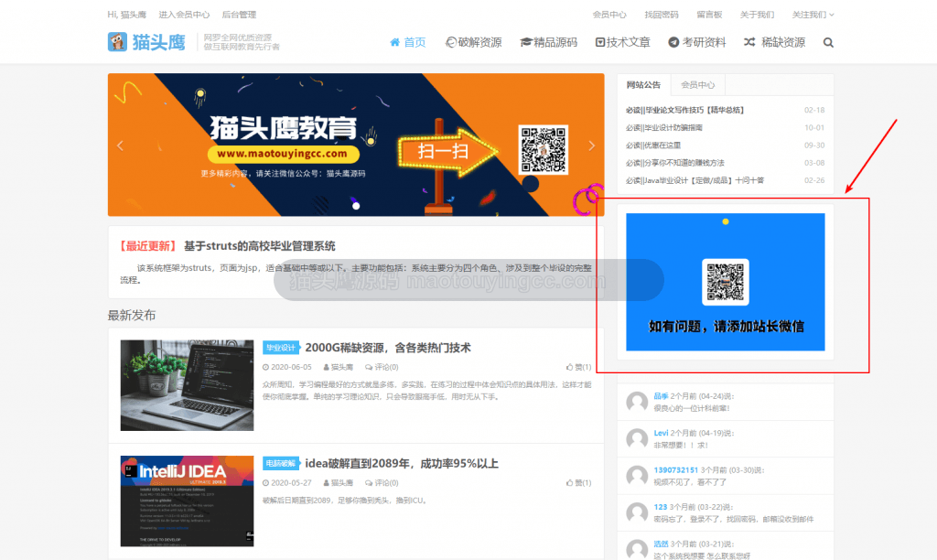Open 技术文章 menu item
Screen dimensions: 937x560
(x=622, y=42)
